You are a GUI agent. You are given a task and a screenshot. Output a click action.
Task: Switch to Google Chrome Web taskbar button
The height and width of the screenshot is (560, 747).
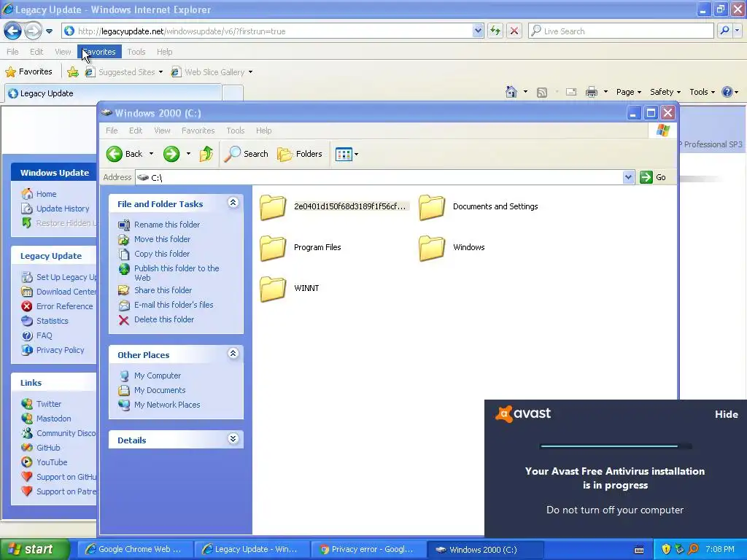(x=136, y=550)
